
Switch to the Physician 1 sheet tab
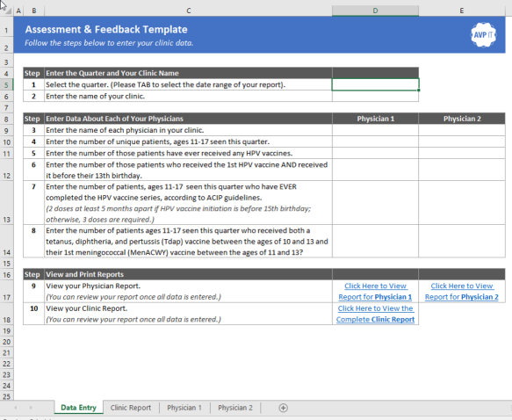tap(184, 408)
